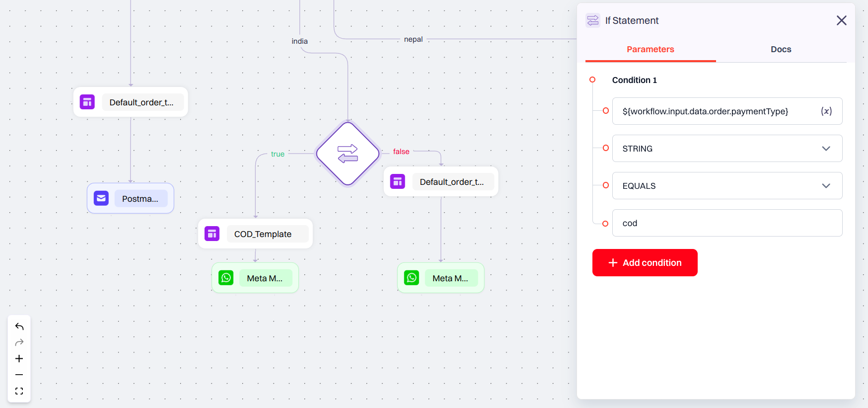
Task: Click WhatsApp icon on false branch
Action: (x=412, y=278)
